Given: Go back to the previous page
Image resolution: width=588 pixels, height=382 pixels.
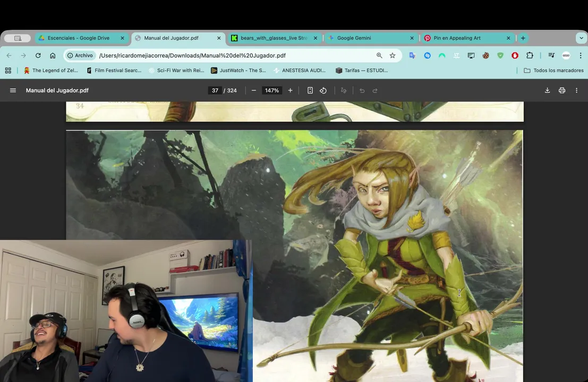Looking at the screenshot, I should coord(9,55).
